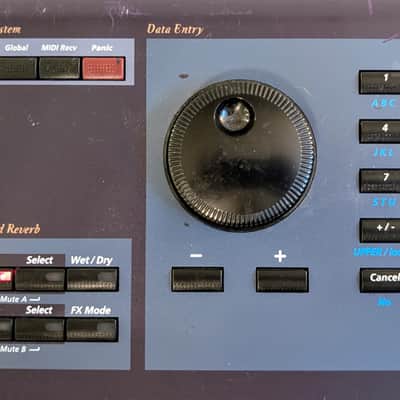Screen dimensions: 400x400
Task: Click the large Data Entry alpha wheel
Action: click(240, 156)
